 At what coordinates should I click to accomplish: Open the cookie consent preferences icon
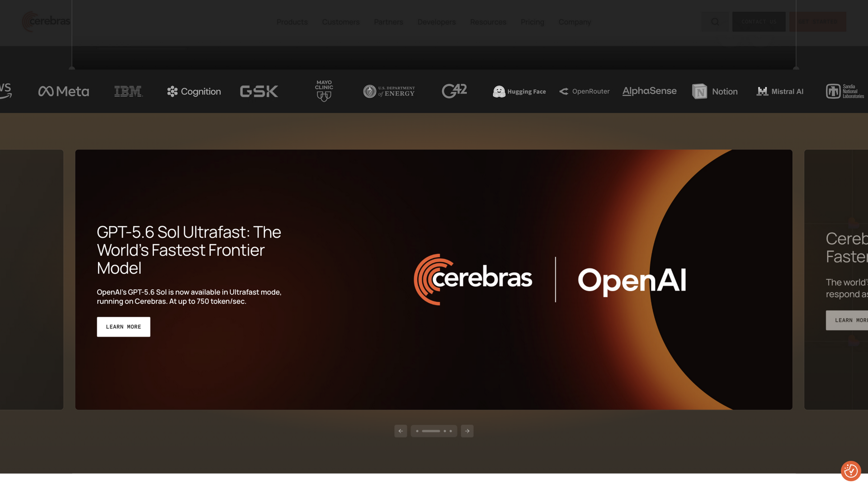click(851, 471)
